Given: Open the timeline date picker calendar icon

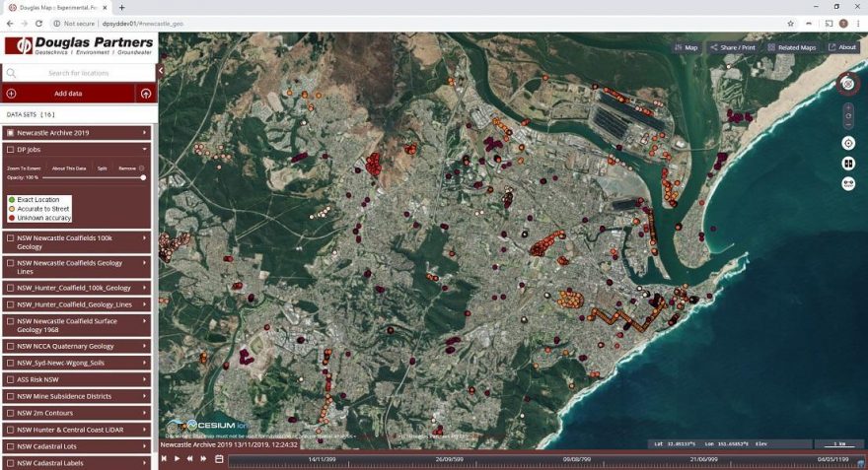Looking at the screenshot, I should [219, 459].
